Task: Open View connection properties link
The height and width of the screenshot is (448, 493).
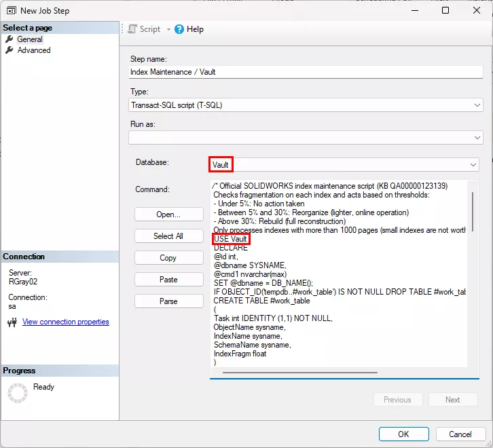Action: click(66, 322)
